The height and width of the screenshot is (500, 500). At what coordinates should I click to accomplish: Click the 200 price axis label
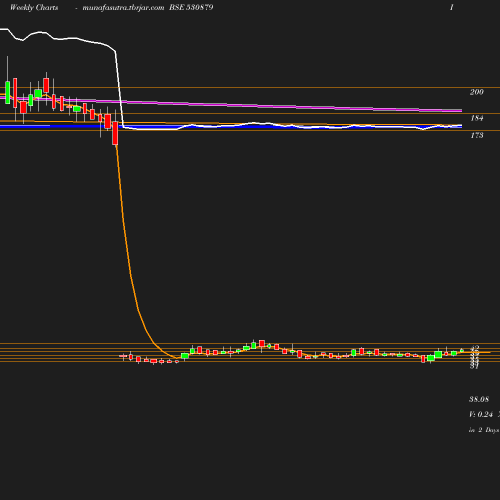(x=477, y=92)
